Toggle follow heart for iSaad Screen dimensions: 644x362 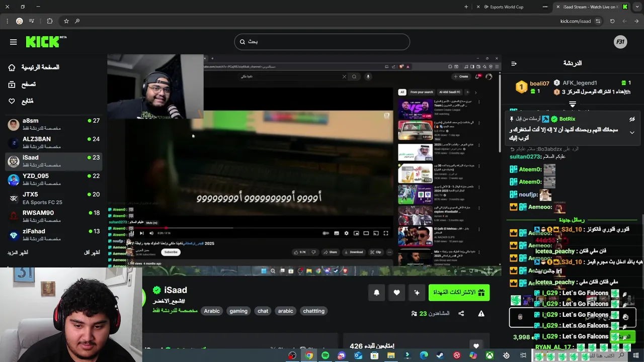pos(396,293)
